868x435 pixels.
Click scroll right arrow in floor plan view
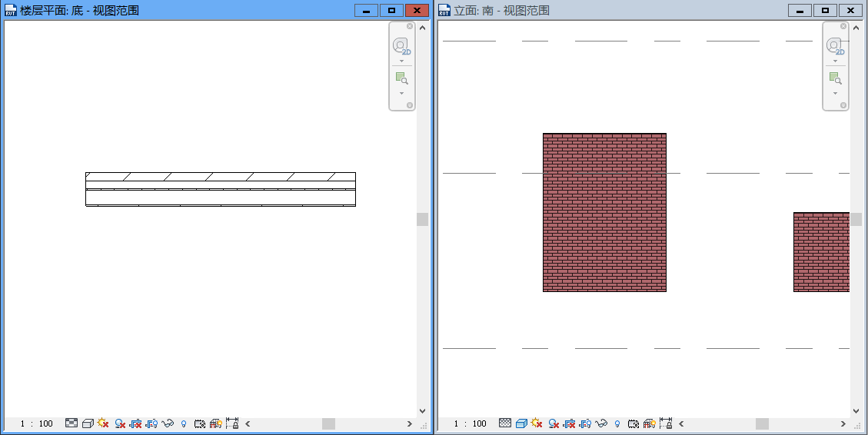410,424
